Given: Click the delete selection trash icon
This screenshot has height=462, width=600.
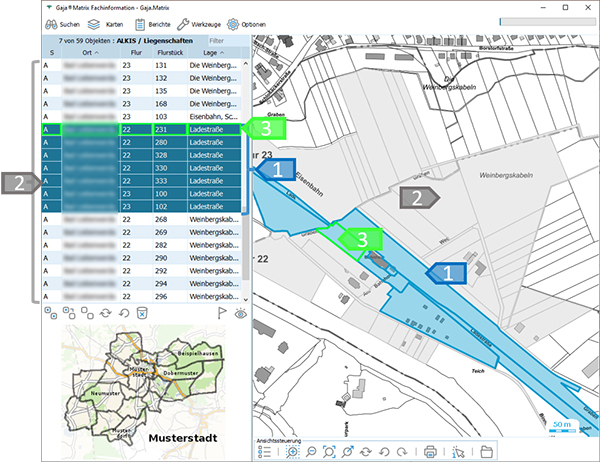Looking at the screenshot, I should coord(142,313).
